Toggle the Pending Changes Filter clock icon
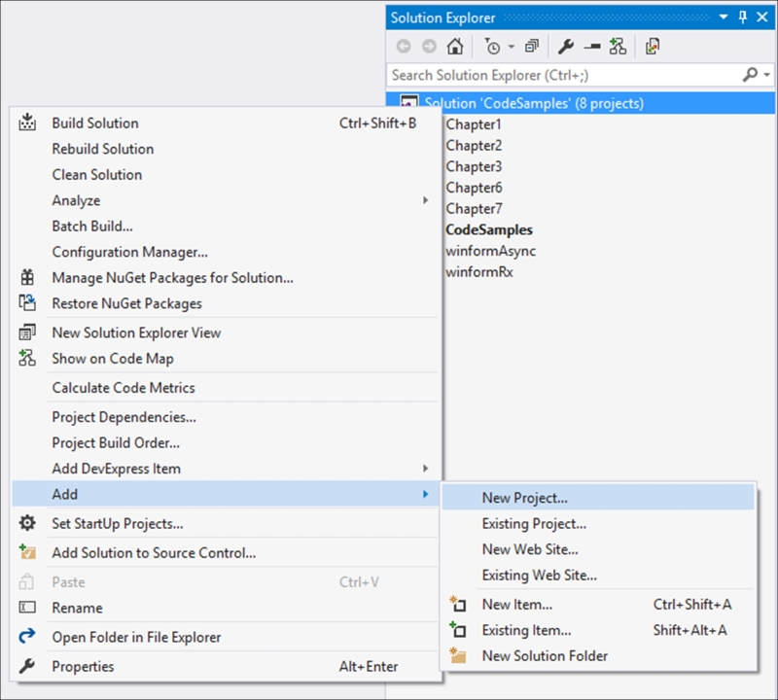Viewport: 778px width, 700px height. [x=492, y=47]
